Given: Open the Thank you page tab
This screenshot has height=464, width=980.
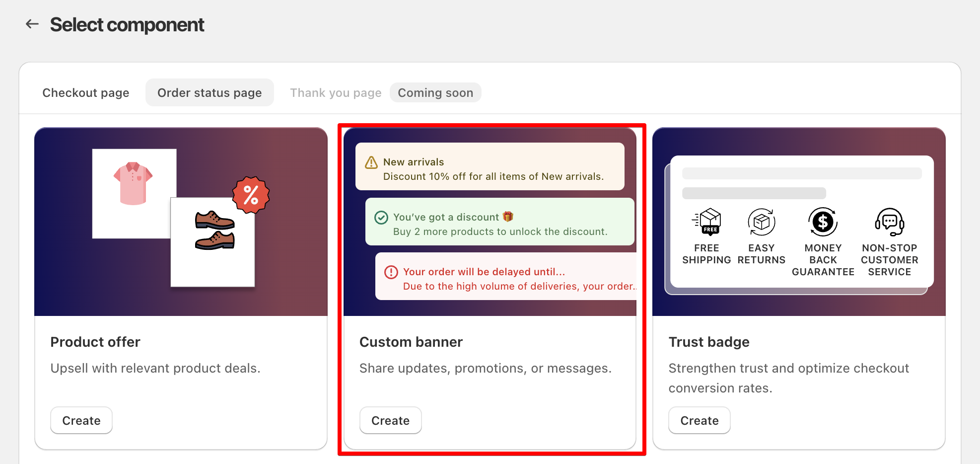Looking at the screenshot, I should pyautogui.click(x=336, y=92).
